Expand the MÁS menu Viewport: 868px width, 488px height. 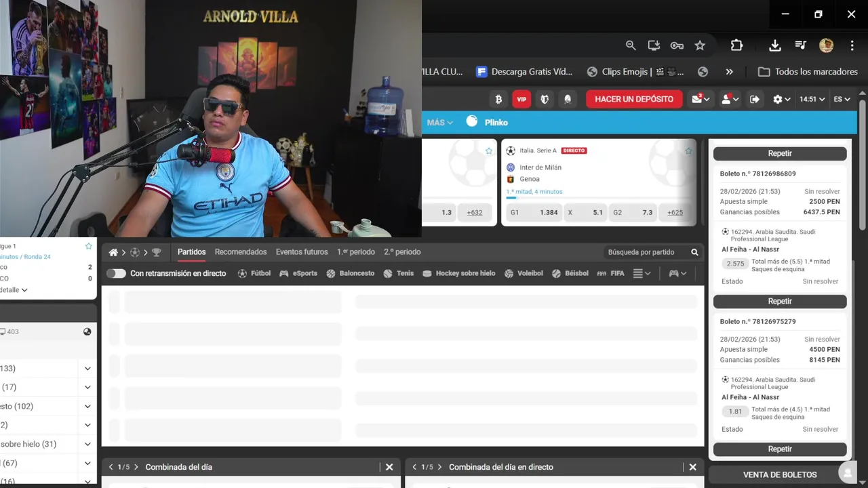(x=440, y=123)
